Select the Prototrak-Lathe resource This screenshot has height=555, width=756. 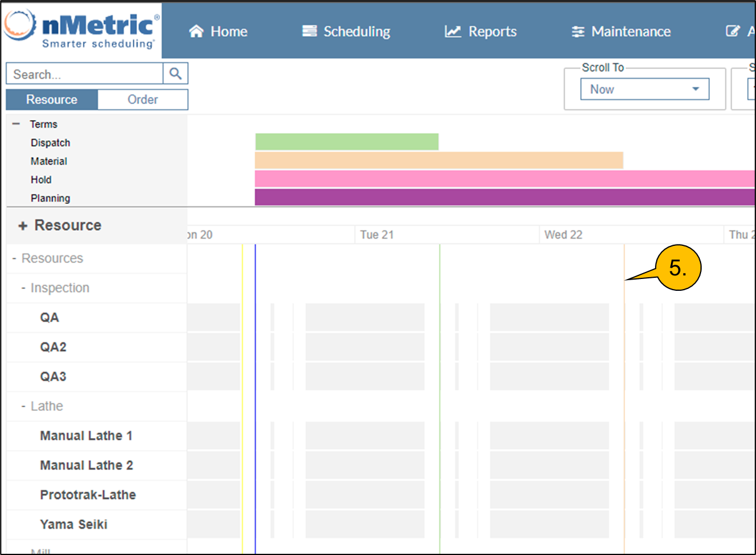(x=97, y=495)
